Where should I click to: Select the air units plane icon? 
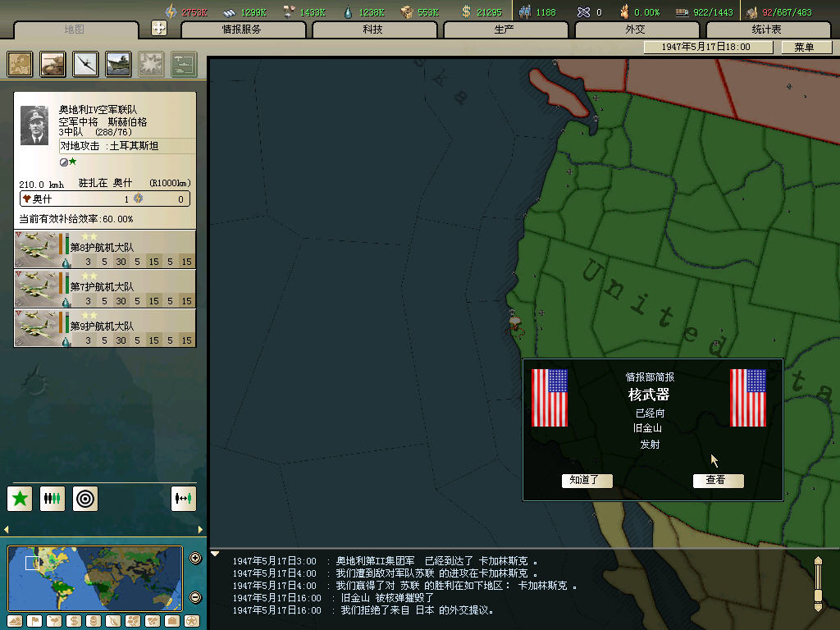click(85, 64)
